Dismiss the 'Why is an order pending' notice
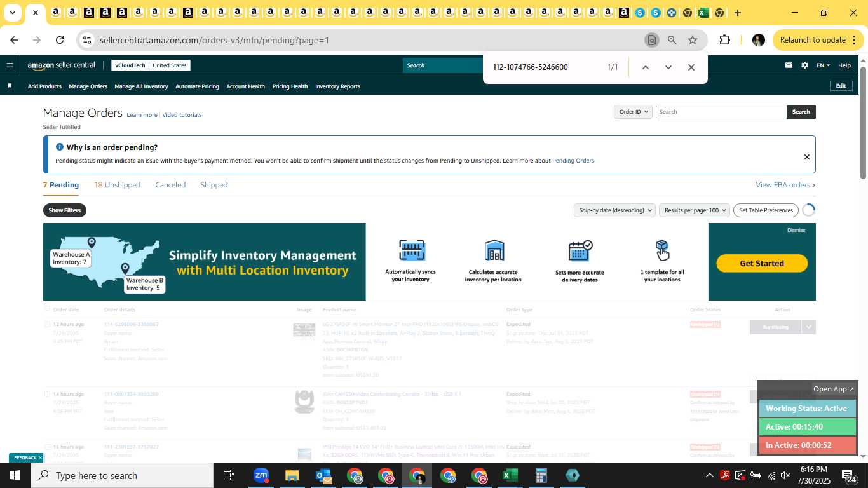868x488 pixels. 806,157
